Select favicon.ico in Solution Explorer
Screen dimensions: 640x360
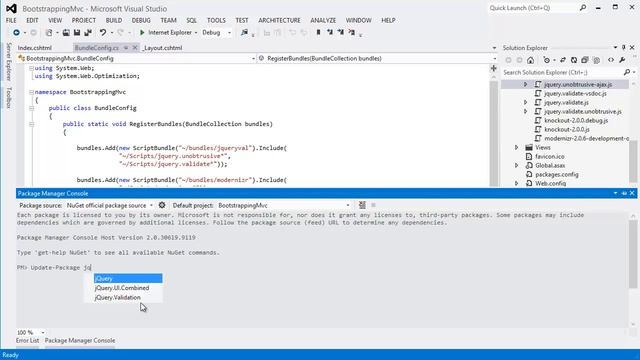[550, 156]
